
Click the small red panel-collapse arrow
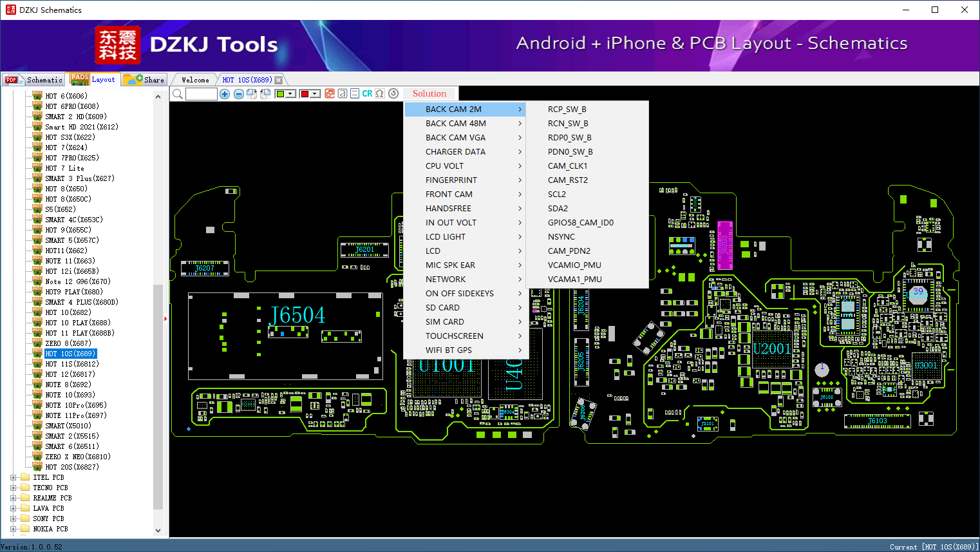[165, 319]
